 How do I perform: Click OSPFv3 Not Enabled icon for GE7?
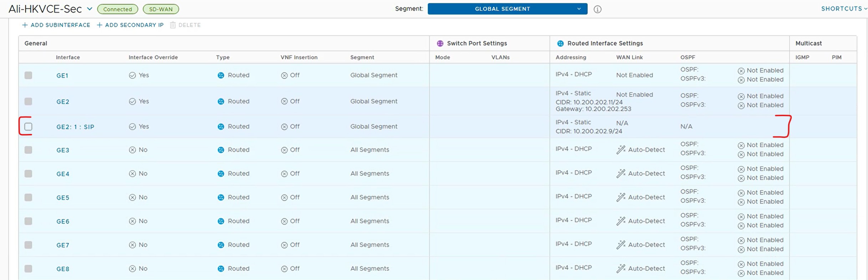(741, 249)
